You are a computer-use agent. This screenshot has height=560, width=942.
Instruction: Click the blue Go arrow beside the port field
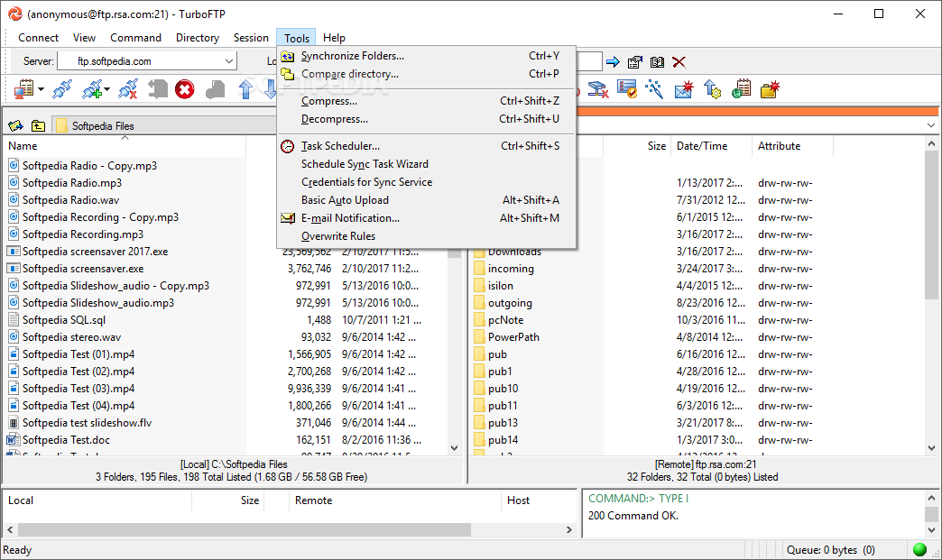click(x=613, y=62)
